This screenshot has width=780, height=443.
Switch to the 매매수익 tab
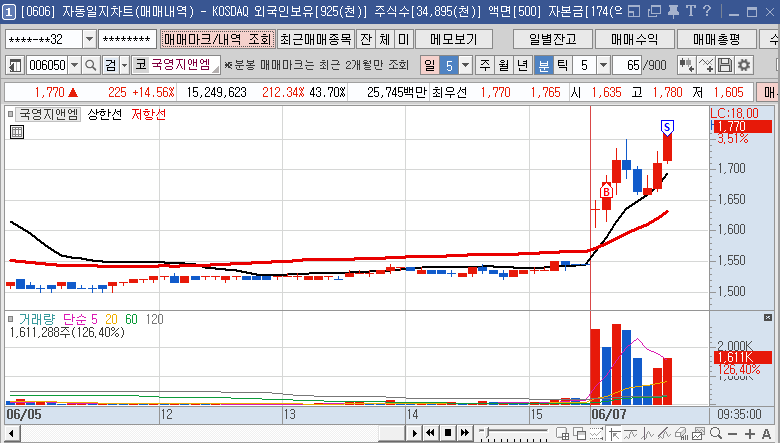(x=632, y=39)
